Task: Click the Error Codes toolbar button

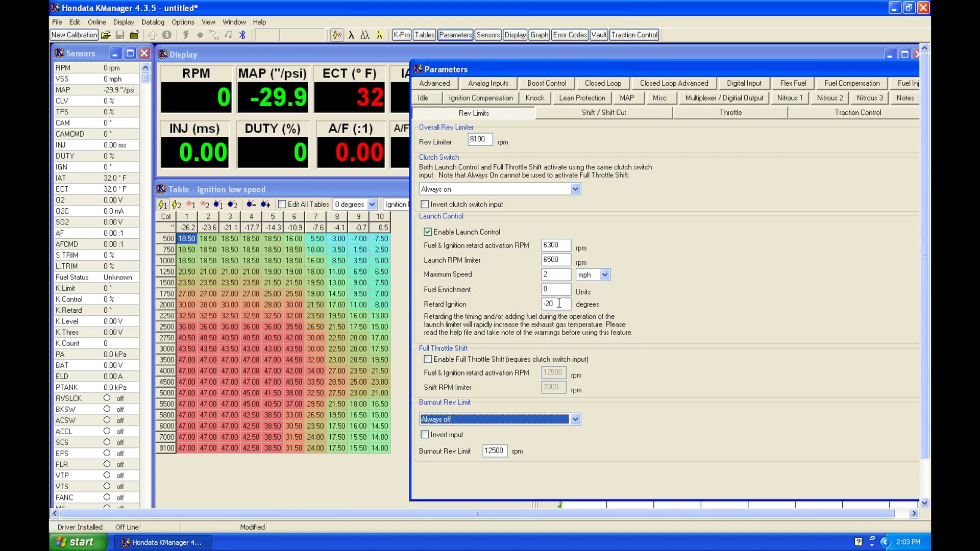Action: click(x=570, y=35)
